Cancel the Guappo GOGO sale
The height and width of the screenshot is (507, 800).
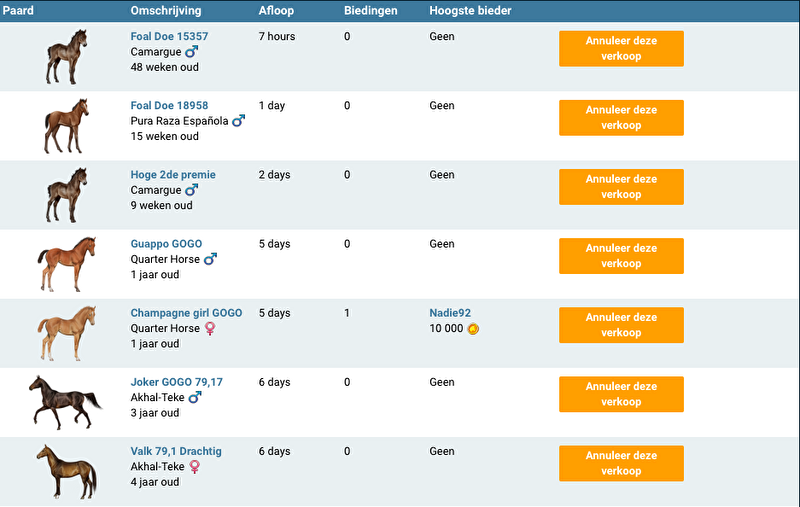[x=621, y=256]
